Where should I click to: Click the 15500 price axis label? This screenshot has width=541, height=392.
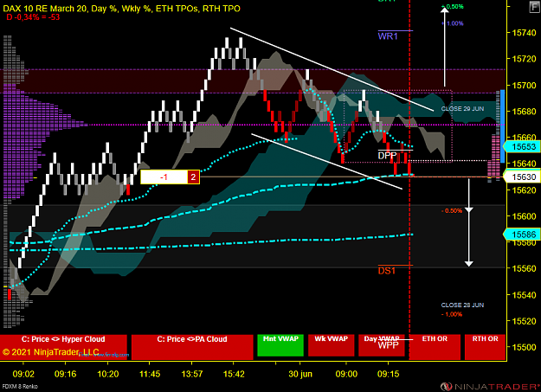[524, 347]
